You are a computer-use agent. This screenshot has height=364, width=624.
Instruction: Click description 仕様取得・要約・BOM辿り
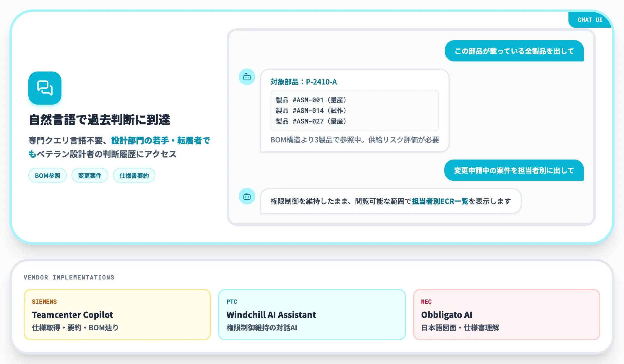point(75,328)
